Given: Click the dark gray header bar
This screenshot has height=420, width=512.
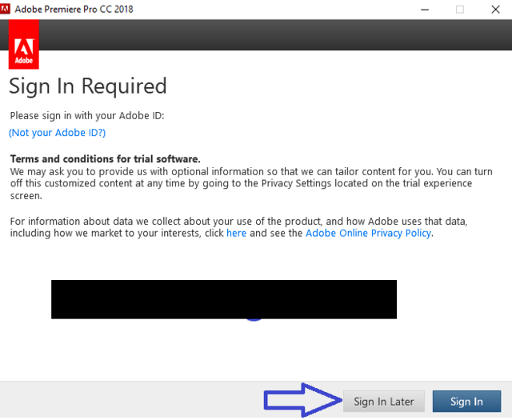Looking at the screenshot, I should pos(272,34).
